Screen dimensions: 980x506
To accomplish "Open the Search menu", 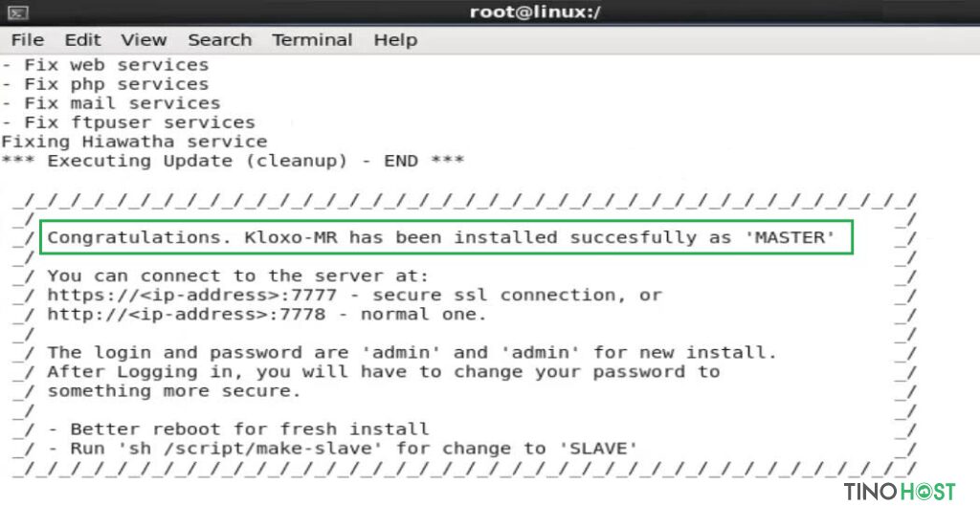I will (220, 40).
